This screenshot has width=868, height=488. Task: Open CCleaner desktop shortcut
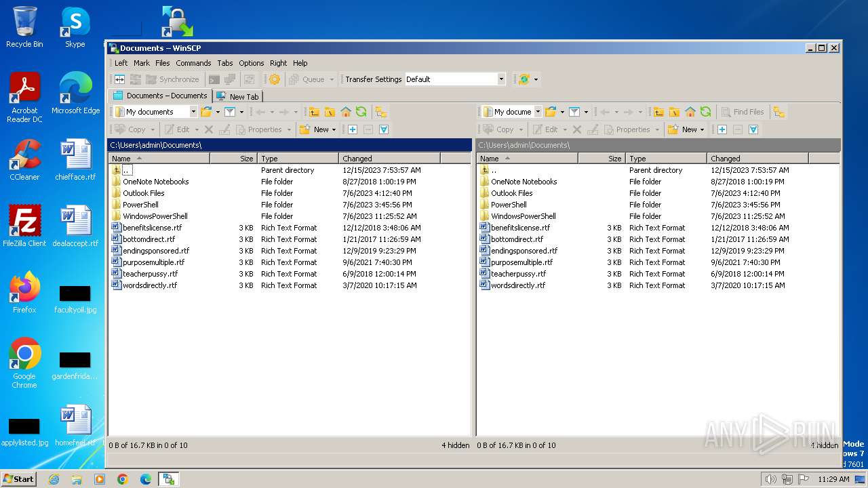(24, 160)
